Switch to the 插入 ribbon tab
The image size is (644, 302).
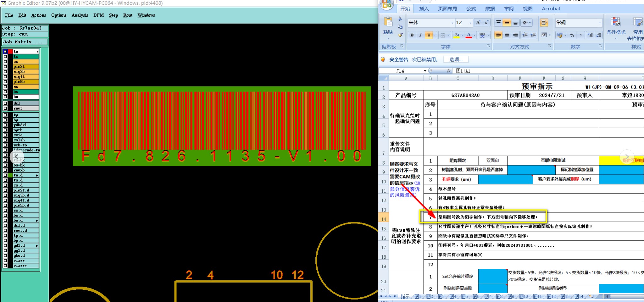pos(424,9)
